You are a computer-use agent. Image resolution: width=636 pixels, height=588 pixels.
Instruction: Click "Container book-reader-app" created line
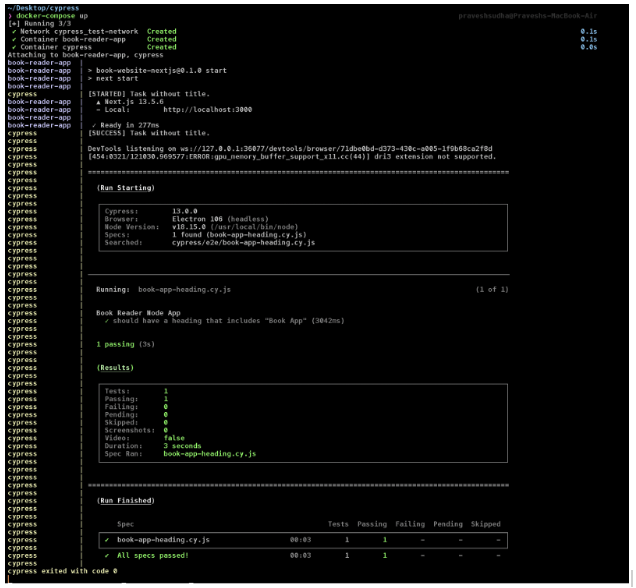pyautogui.click(x=94, y=39)
